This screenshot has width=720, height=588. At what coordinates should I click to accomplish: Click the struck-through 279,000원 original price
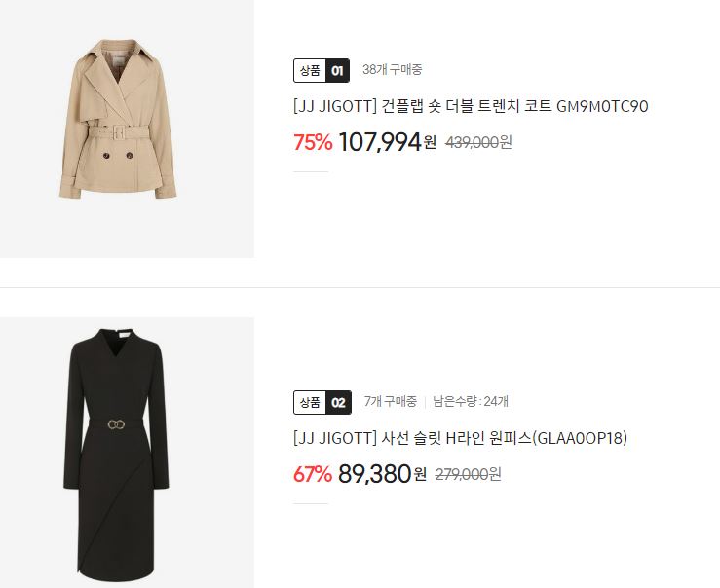pos(468,474)
